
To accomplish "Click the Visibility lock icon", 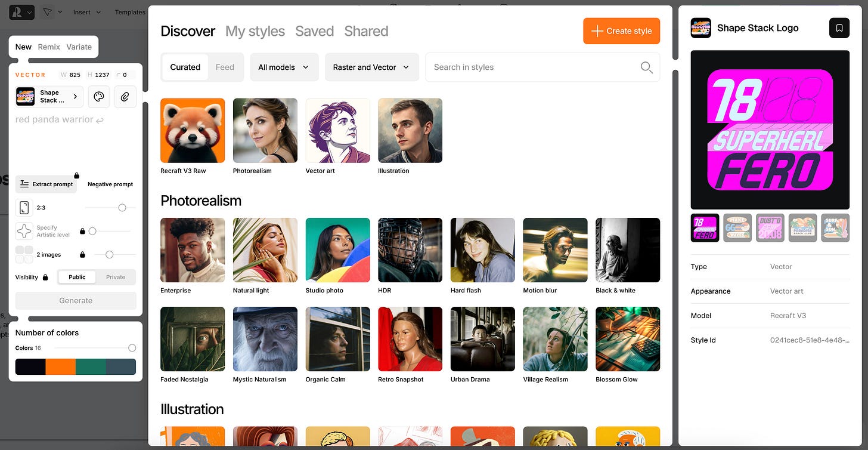I will click(45, 278).
